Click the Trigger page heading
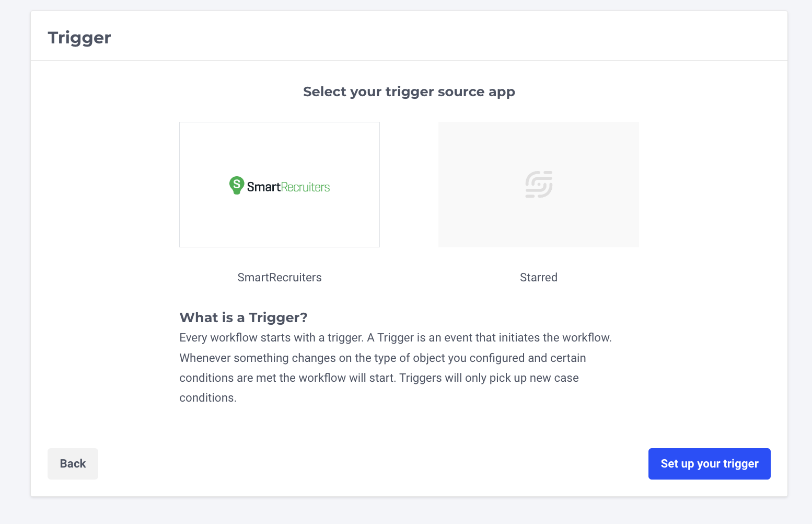This screenshot has height=524, width=812. [x=79, y=38]
